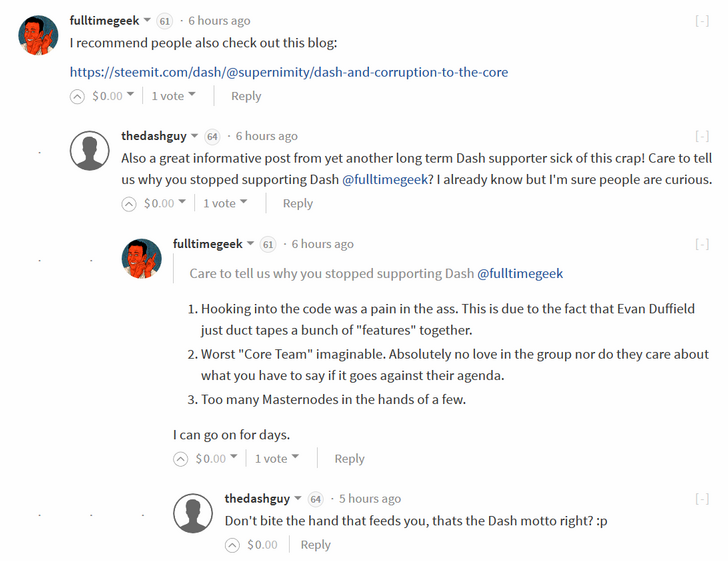This screenshot has height=561, width=728.
Task: Click thedashguy's avatar on last comment
Action: click(x=193, y=513)
